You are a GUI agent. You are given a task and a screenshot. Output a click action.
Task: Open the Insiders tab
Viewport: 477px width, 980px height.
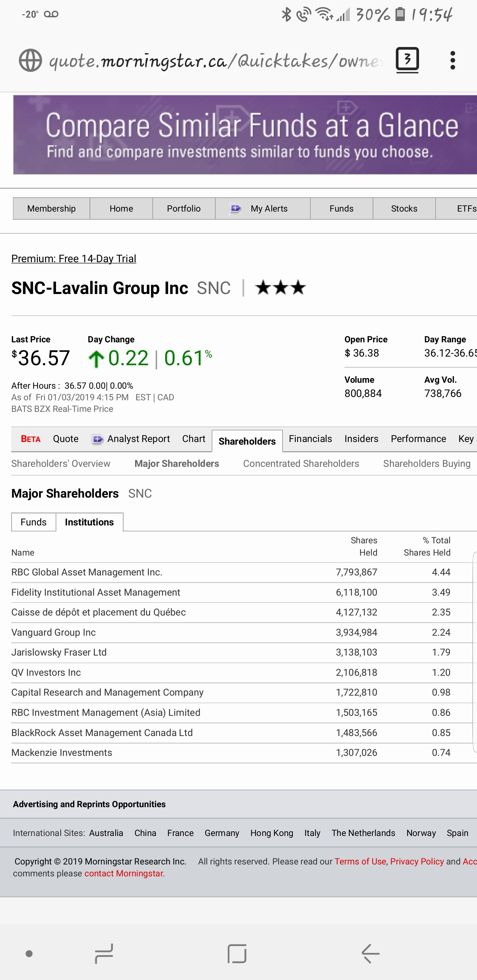361,439
